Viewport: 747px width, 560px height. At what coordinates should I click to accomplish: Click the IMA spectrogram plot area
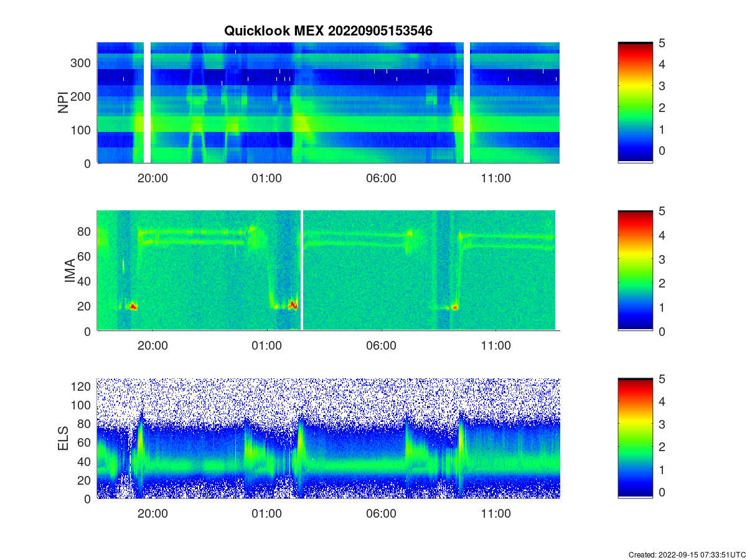(328, 271)
